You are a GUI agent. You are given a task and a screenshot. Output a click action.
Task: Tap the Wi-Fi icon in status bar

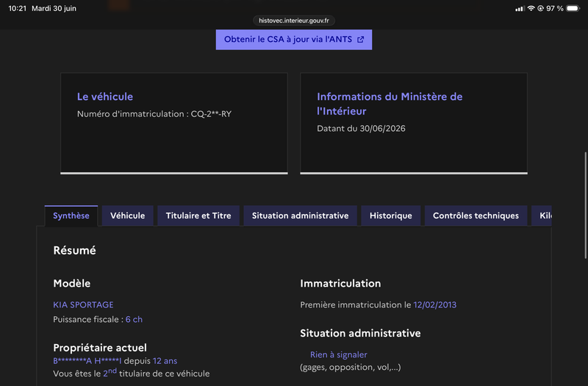point(531,8)
